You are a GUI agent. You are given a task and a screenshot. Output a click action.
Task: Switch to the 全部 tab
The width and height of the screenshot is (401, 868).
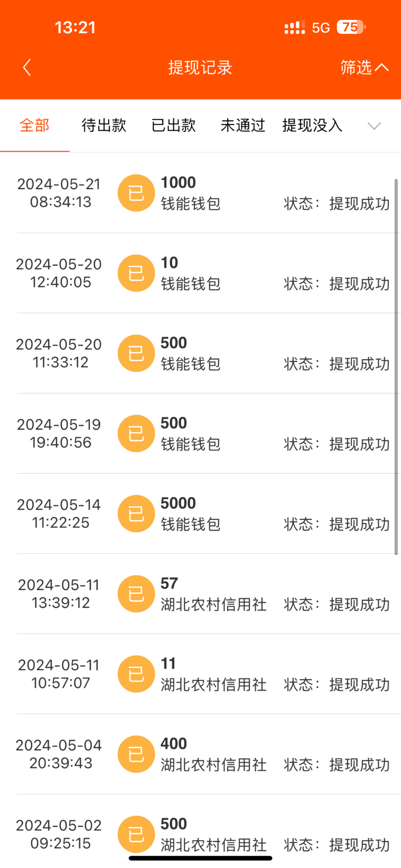point(34,126)
